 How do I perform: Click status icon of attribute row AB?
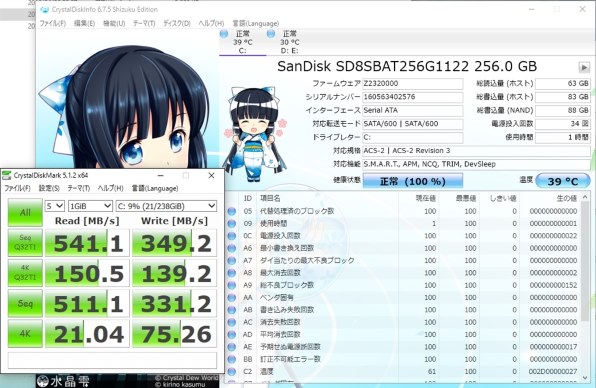coord(231,310)
